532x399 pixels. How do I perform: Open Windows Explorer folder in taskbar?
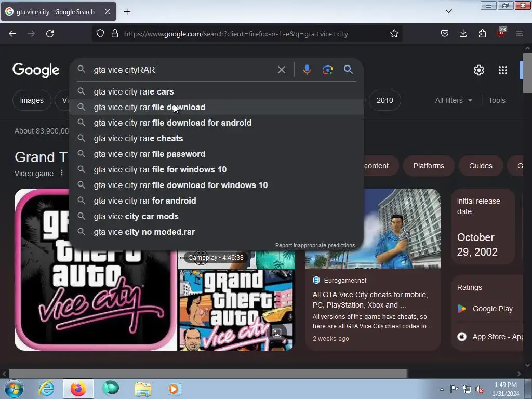pos(143,389)
